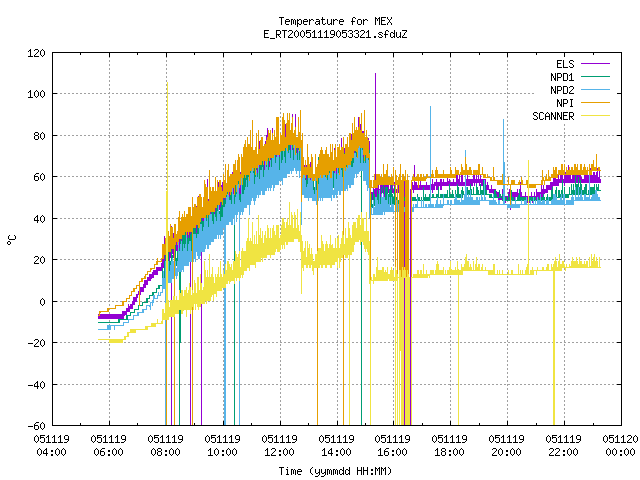Click the y-axis label 0
The height and width of the screenshot is (480, 640).
pos(42,302)
